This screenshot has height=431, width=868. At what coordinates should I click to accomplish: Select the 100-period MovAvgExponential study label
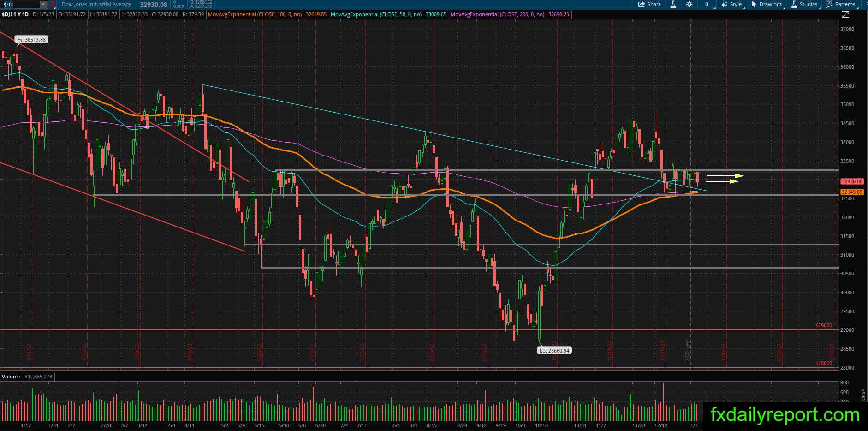(x=256, y=14)
